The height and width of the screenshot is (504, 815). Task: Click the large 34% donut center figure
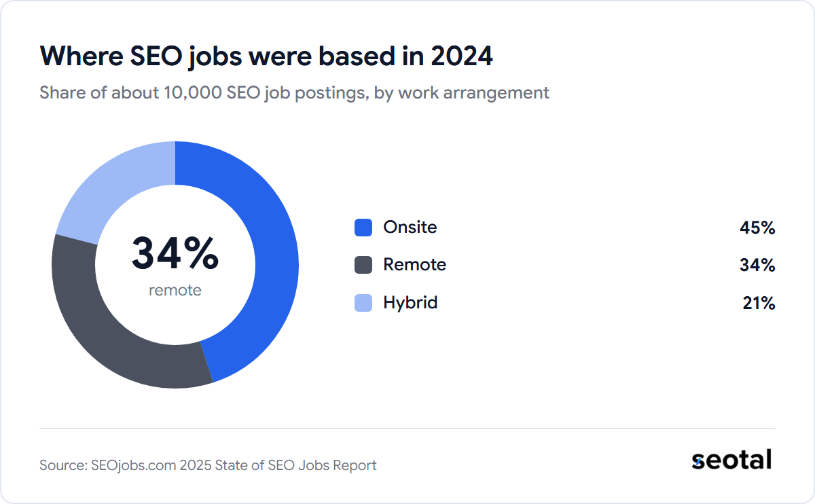click(x=175, y=253)
